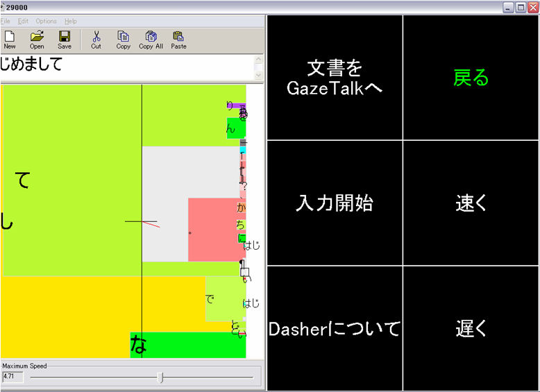Click in the text box showing じめまして
Image resolution: width=540 pixels, height=392 pixels.
[125, 67]
